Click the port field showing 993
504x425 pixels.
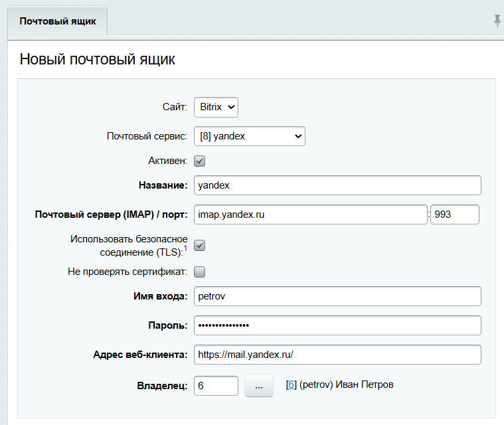coord(454,214)
